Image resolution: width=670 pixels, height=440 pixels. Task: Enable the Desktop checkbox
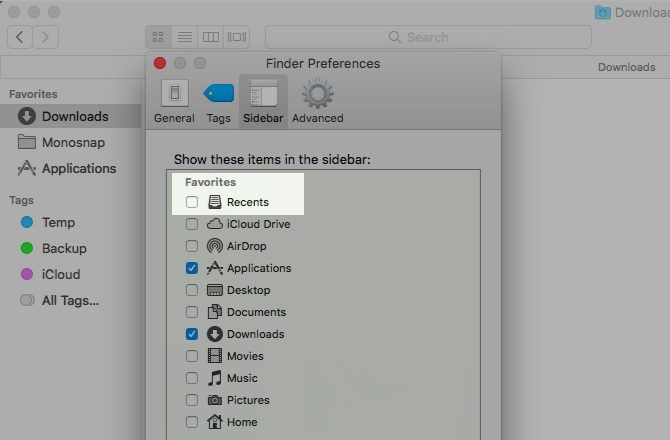coord(192,290)
